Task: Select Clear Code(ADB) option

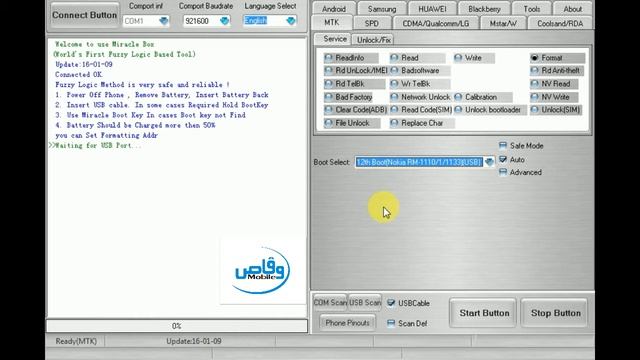Action: click(x=356, y=110)
